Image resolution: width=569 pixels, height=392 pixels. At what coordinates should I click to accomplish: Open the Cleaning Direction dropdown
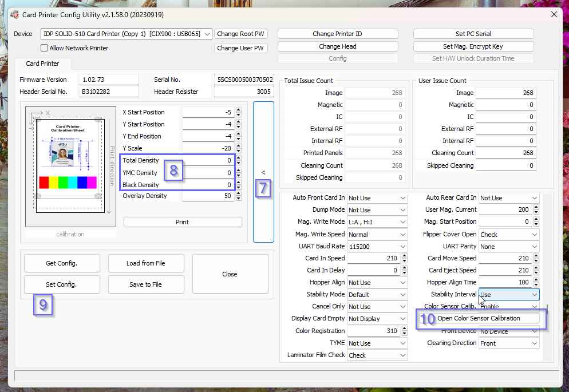click(x=509, y=343)
